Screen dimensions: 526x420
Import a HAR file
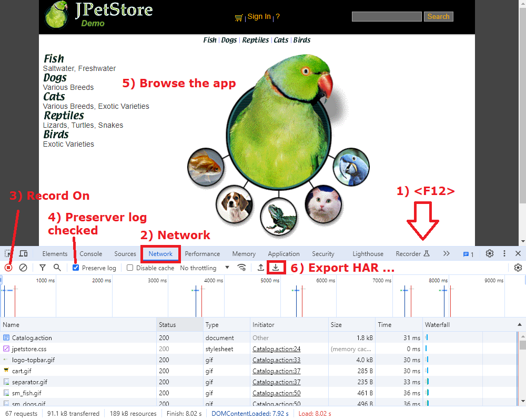[260, 268]
